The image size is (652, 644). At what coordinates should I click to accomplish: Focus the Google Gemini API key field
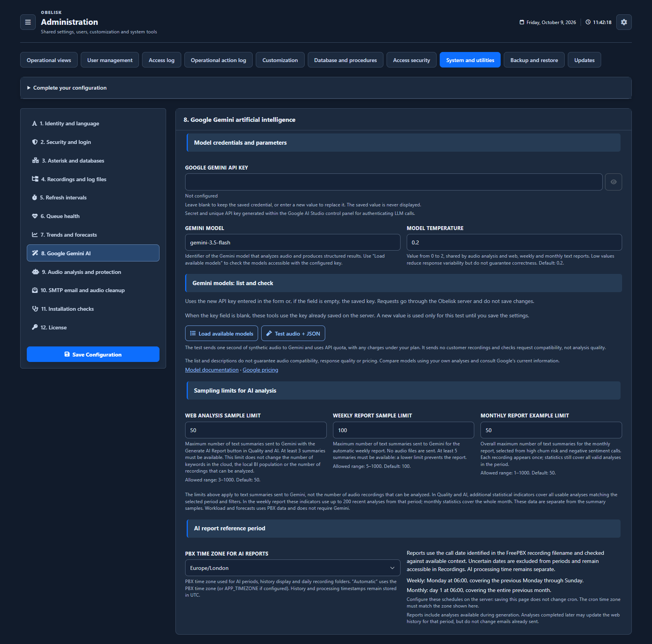[x=394, y=182]
